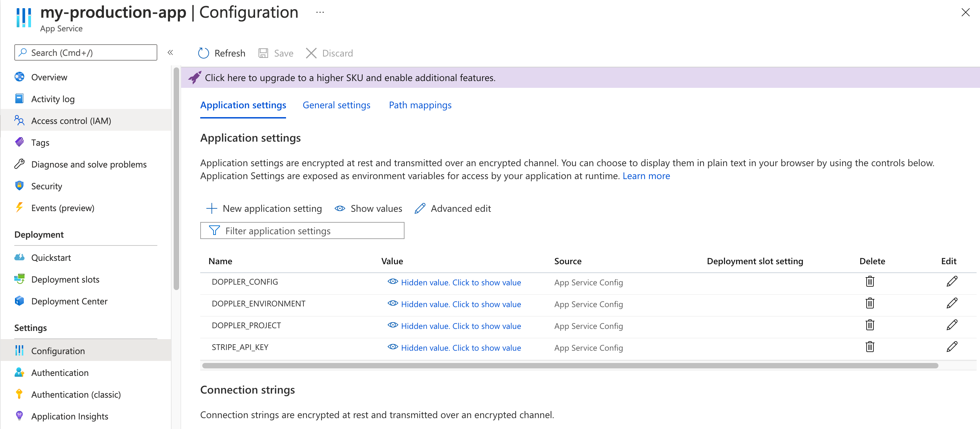Delete the STRIPE_API_KEY setting with trash icon
The width and height of the screenshot is (980, 429).
click(x=870, y=347)
